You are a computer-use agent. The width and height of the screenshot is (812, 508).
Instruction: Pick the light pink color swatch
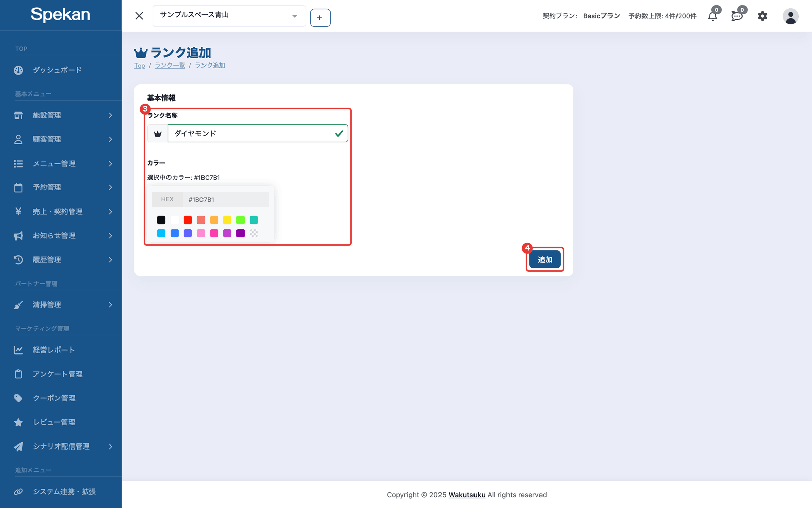[201, 233]
